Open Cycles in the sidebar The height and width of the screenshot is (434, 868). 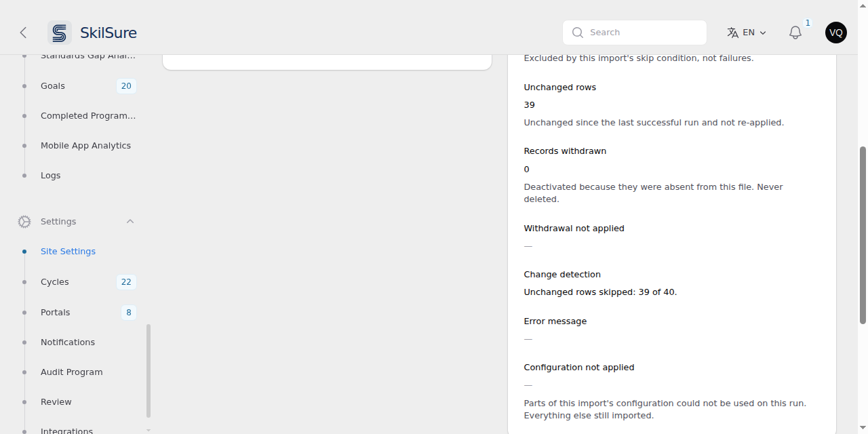pyautogui.click(x=55, y=282)
